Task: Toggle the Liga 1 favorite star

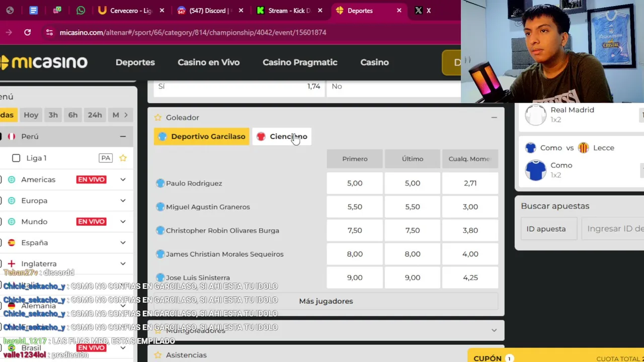Action: [123, 158]
